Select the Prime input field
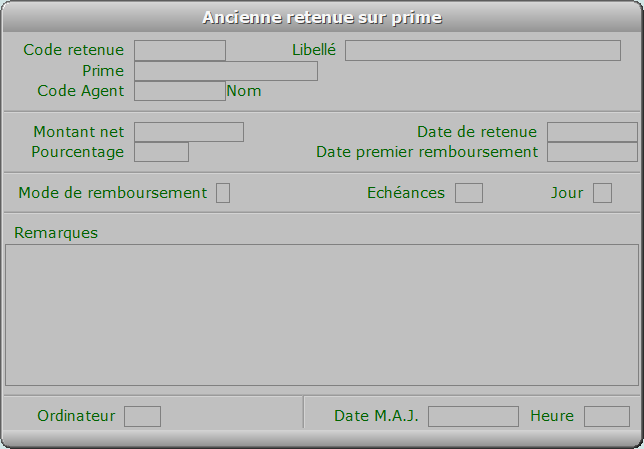The width and height of the screenshot is (644, 449). click(226, 71)
